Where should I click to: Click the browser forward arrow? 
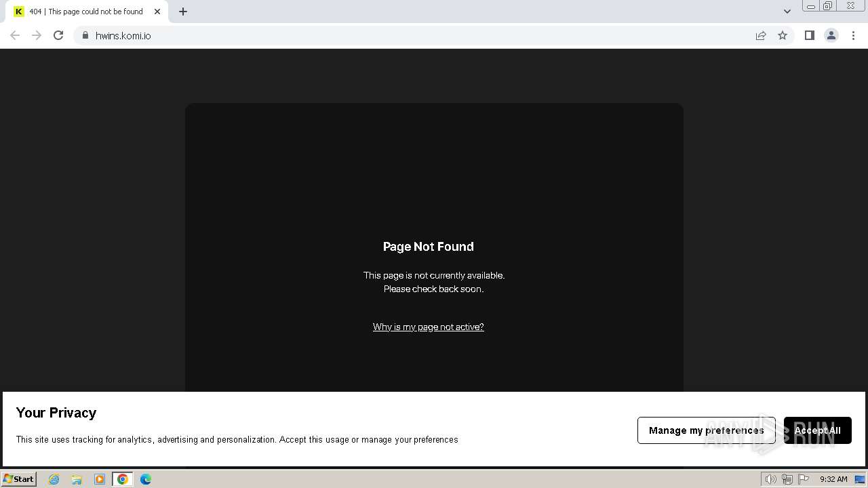point(37,35)
